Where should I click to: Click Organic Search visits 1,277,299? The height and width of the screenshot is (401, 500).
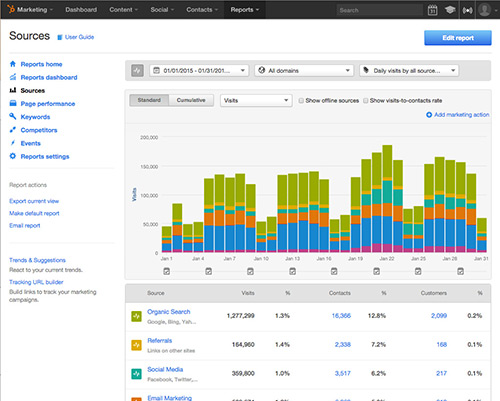[x=240, y=316]
